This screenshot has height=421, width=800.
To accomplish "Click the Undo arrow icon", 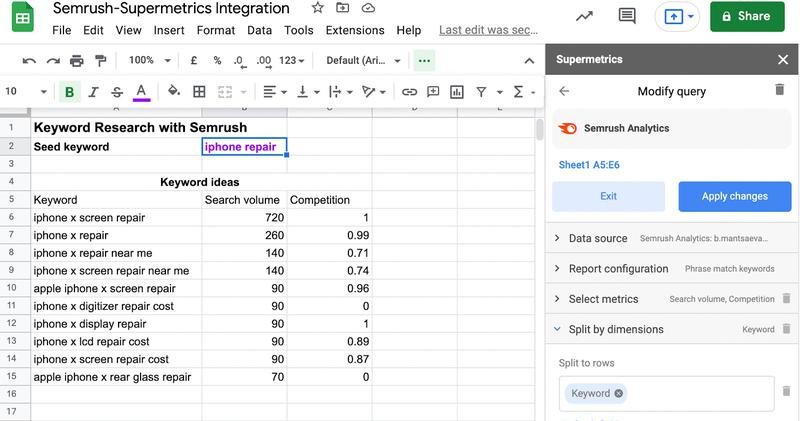I will point(29,61).
